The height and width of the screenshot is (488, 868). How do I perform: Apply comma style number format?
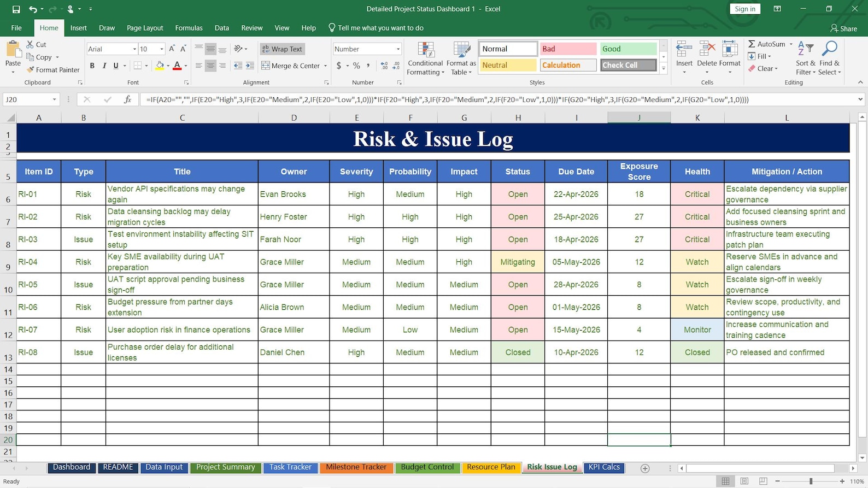tap(368, 66)
